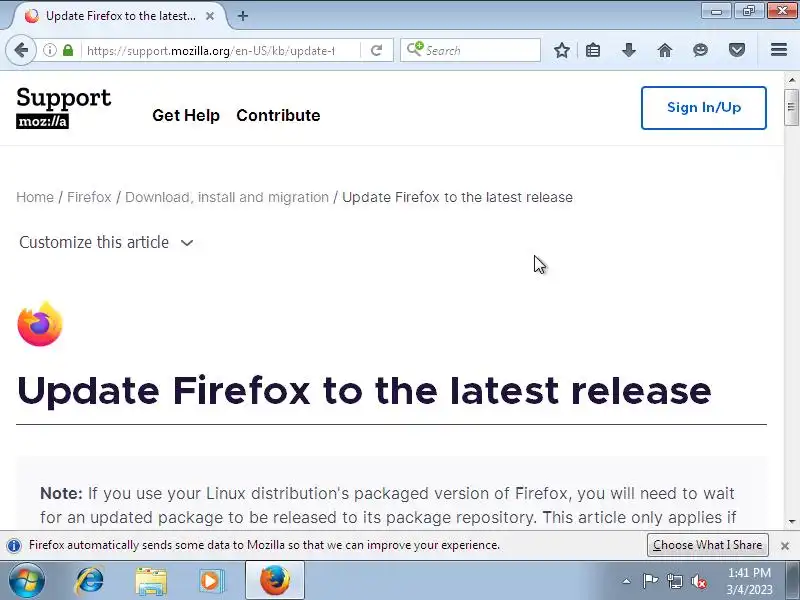Click the Firefox taskbar button

click(x=275, y=581)
